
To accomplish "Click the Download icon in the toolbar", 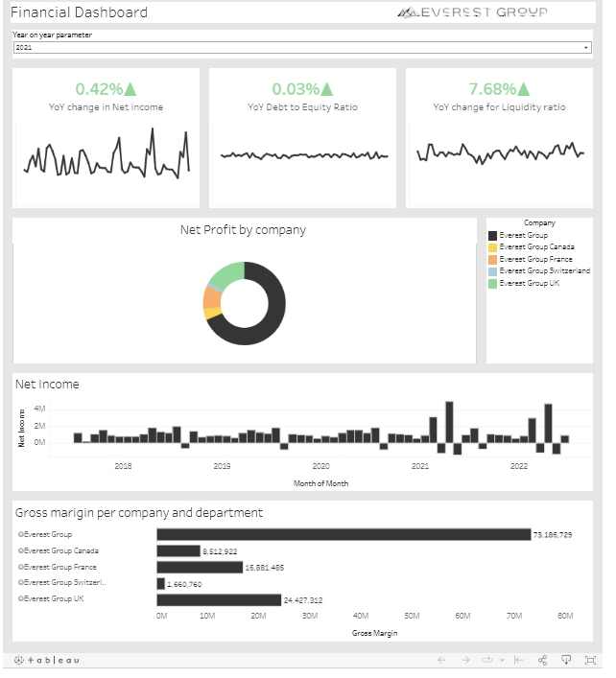I will [566, 660].
